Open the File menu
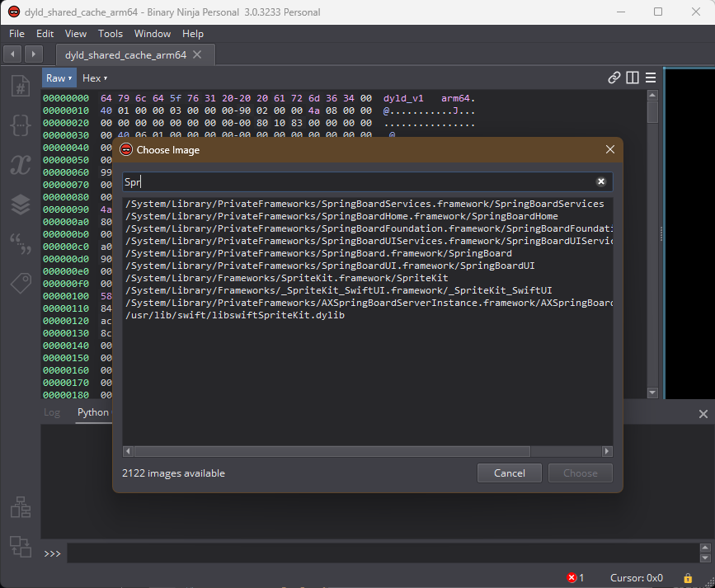The image size is (715, 588). pyautogui.click(x=16, y=34)
